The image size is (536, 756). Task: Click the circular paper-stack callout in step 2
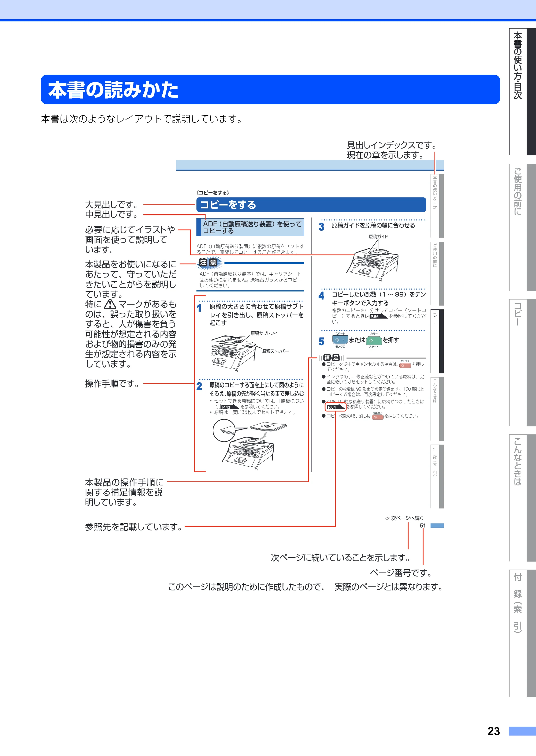point(224,430)
